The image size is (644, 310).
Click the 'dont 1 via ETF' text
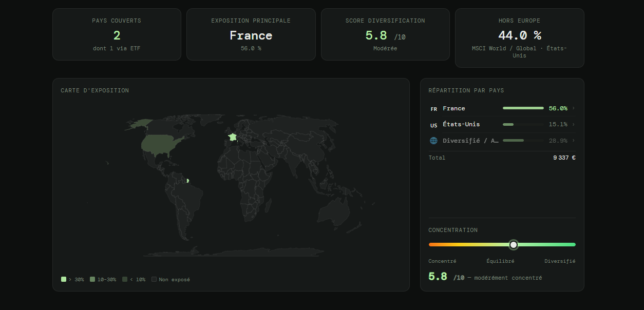click(117, 48)
